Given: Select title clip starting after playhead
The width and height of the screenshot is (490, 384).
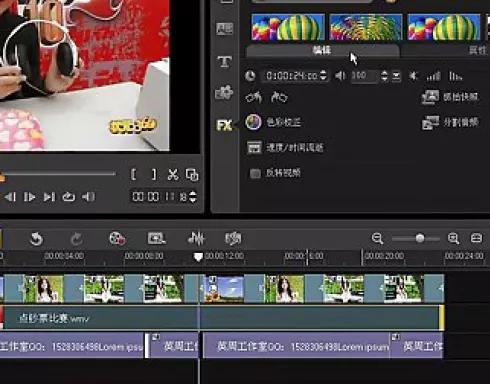Looking at the screenshot, I should tap(296, 346).
